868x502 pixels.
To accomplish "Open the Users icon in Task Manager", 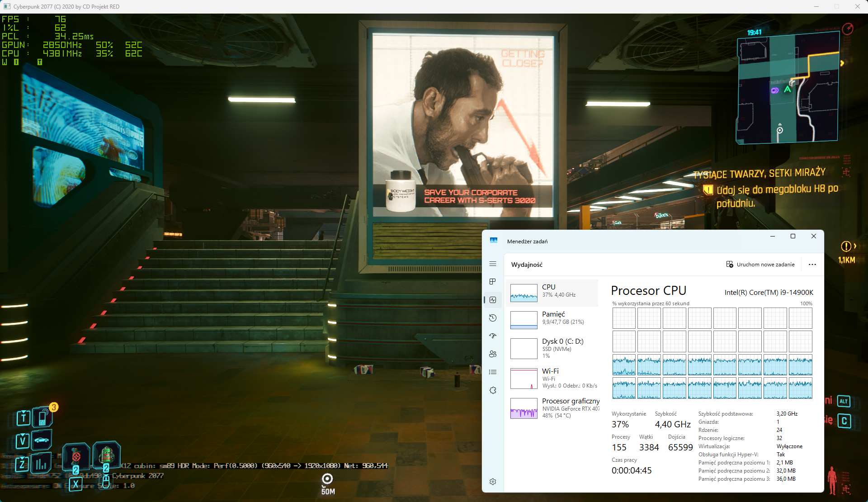I will coord(493,354).
